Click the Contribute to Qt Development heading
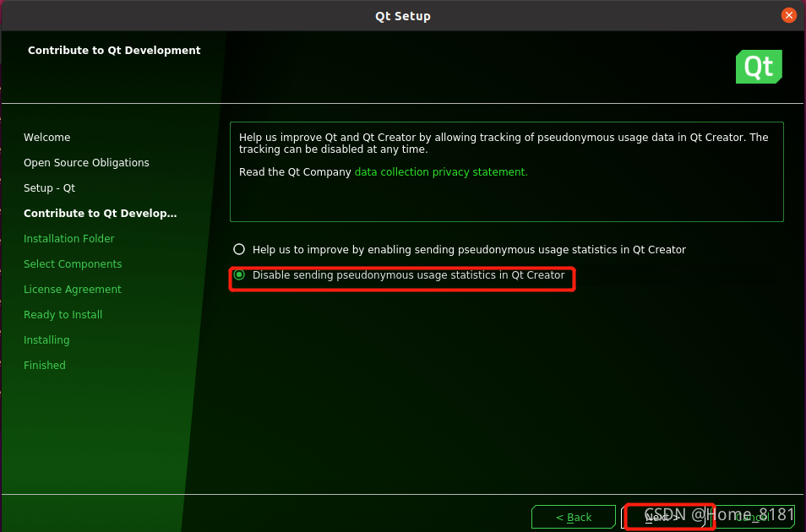Viewport: 806px width, 532px height. [x=114, y=51]
